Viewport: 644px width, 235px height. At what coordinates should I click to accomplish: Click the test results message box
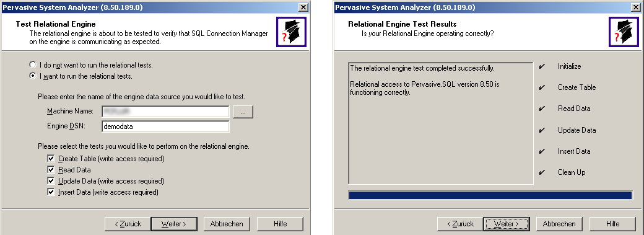pos(441,123)
